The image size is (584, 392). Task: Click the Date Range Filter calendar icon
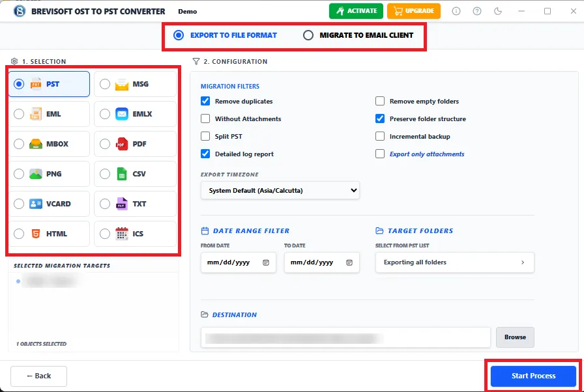click(205, 231)
